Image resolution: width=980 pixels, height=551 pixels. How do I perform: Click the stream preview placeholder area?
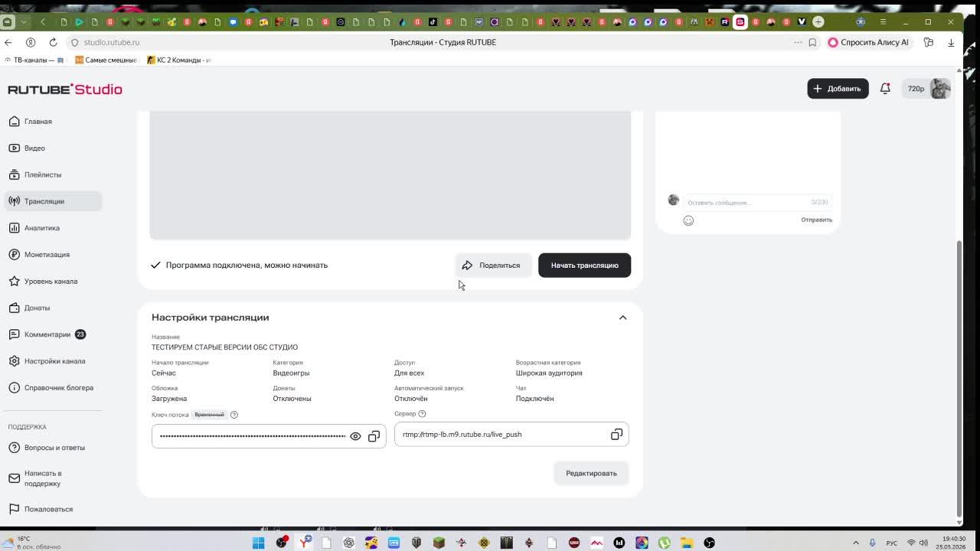390,175
